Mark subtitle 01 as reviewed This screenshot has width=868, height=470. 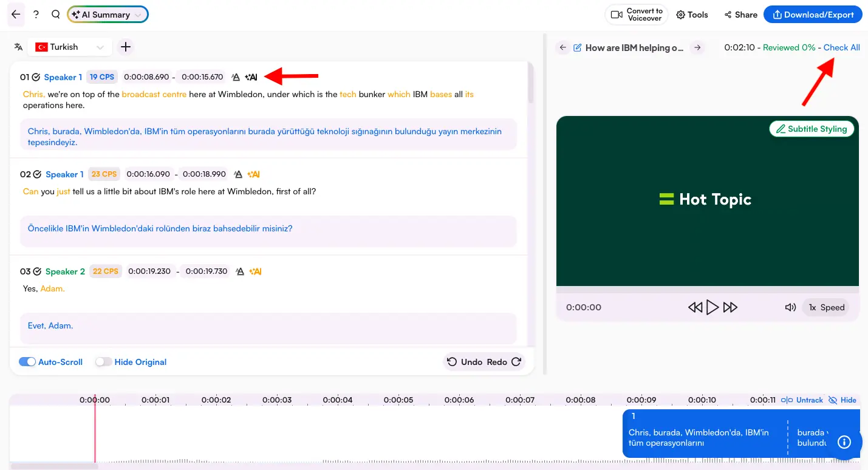pyautogui.click(x=36, y=77)
